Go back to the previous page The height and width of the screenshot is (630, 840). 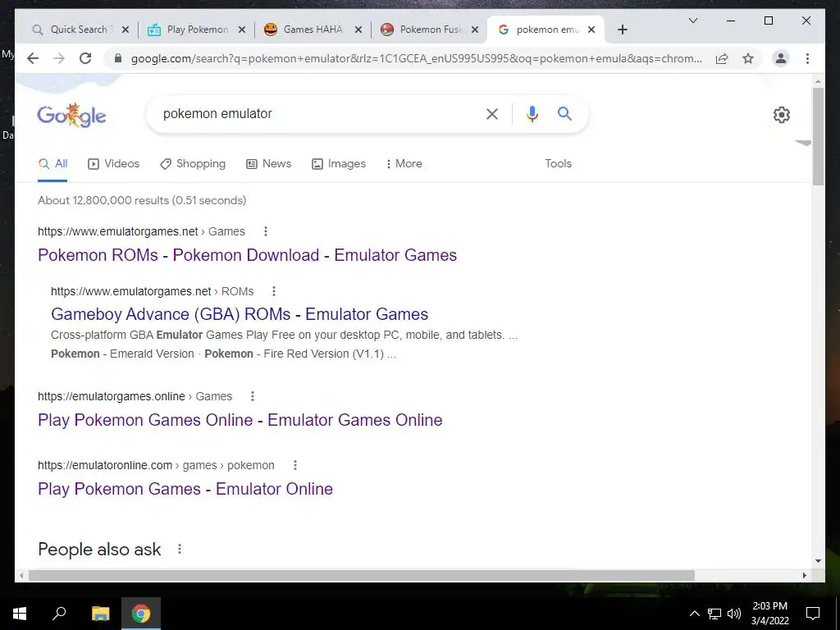pyautogui.click(x=33, y=58)
